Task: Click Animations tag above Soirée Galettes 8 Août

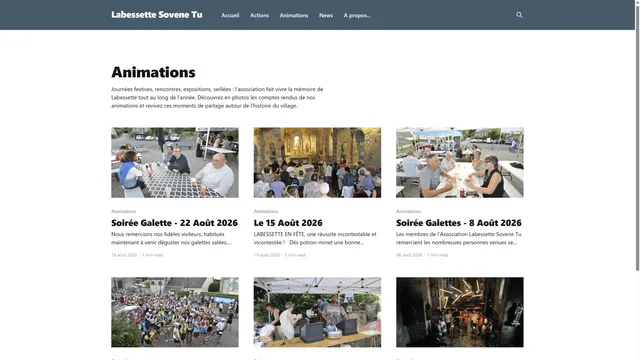Action: pyautogui.click(x=408, y=211)
